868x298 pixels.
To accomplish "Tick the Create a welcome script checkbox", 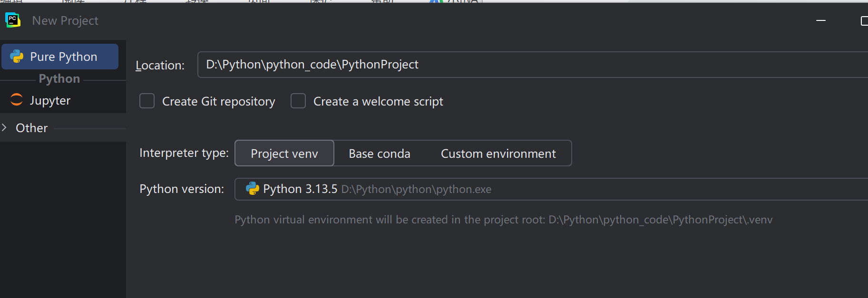I will click(298, 101).
